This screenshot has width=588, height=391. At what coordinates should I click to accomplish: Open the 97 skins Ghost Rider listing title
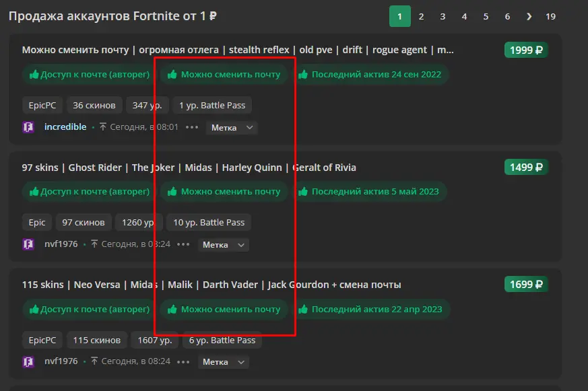[189, 168]
